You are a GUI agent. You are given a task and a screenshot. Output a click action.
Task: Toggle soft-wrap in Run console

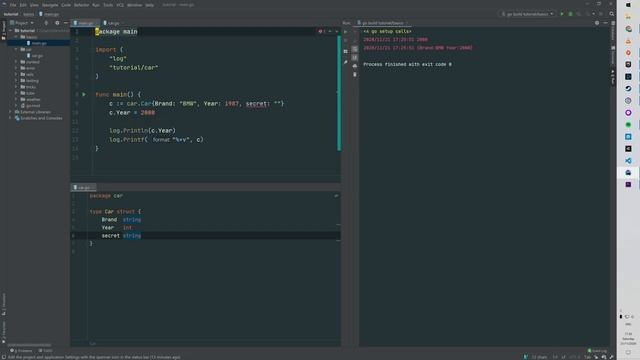click(x=355, y=49)
